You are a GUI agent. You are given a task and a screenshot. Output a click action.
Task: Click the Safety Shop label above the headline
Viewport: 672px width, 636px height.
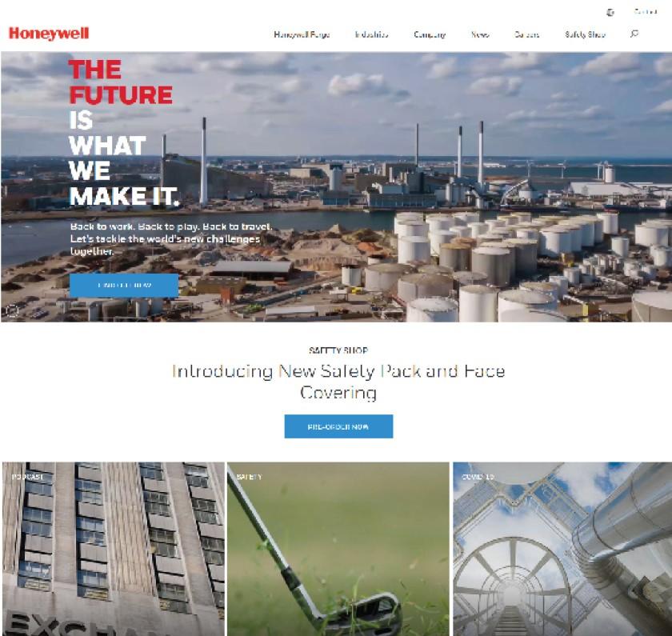click(x=338, y=350)
